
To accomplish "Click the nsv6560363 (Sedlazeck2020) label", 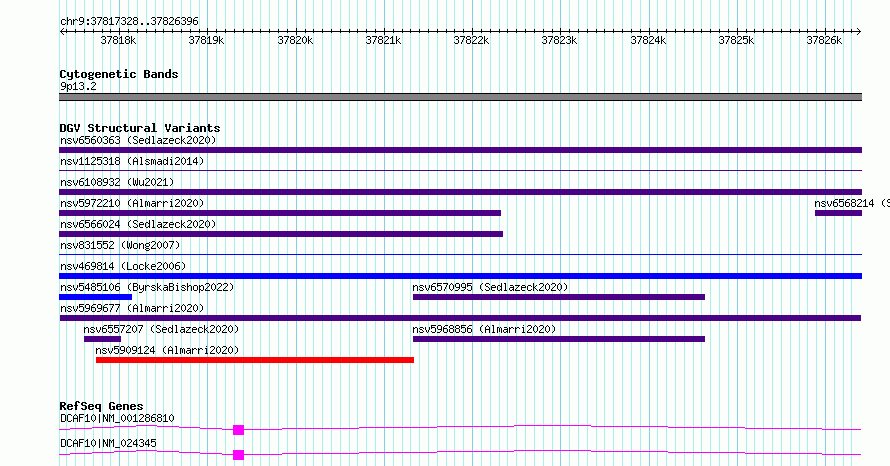I will click(138, 140).
